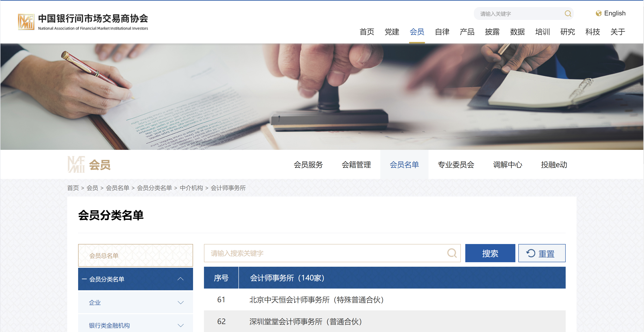
Task: Open the 调解中心 sub-tab
Action: 507,164
